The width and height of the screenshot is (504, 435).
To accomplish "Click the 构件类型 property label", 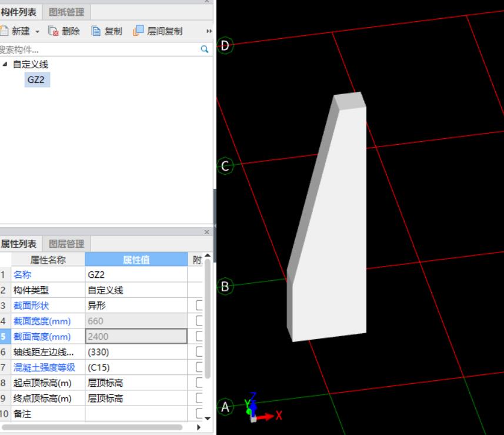I will tap(31, 290).
